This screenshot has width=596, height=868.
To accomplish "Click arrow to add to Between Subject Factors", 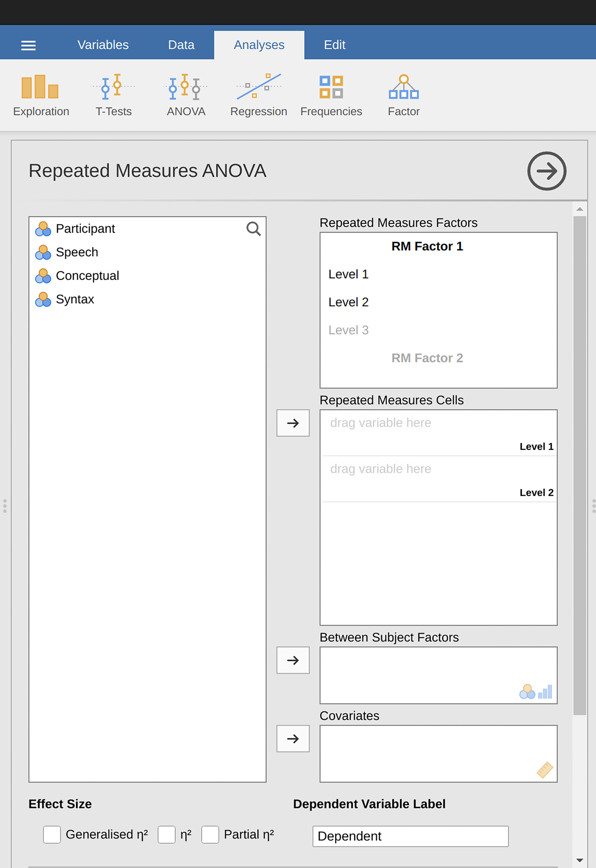I will point(293,660).
